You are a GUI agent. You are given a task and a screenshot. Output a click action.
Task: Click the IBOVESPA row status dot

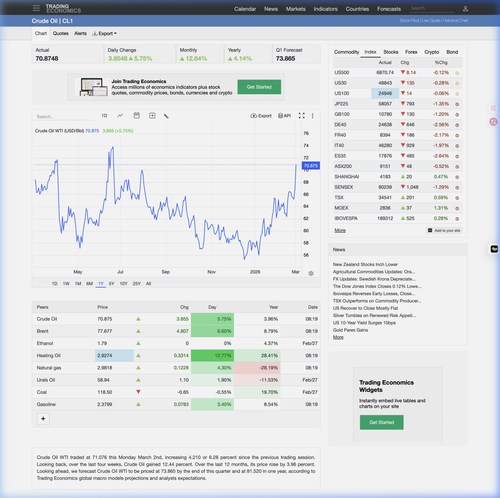457,219
